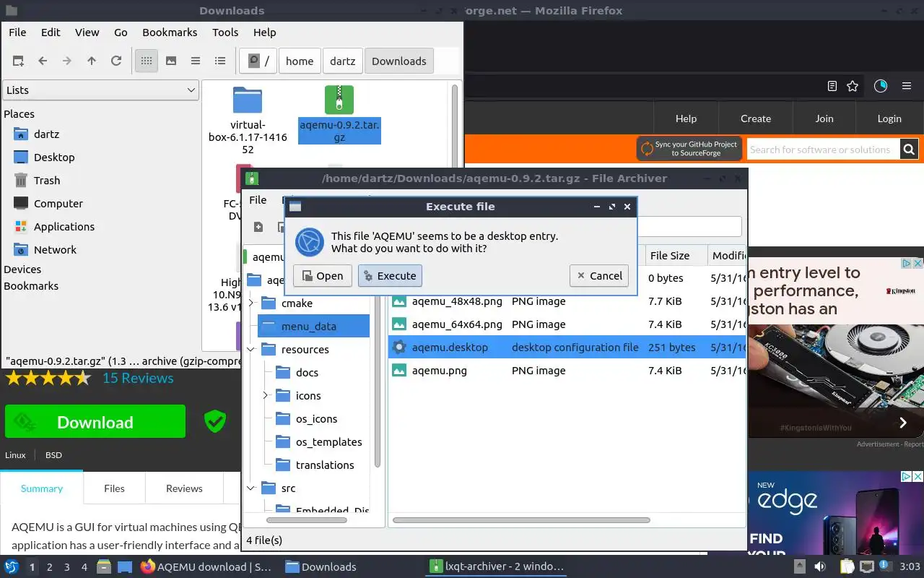The height and width of the screenshot is (578, 924).
Task: Click archiver tree horizontal scrollbar
Action: (x=306, y=520)
